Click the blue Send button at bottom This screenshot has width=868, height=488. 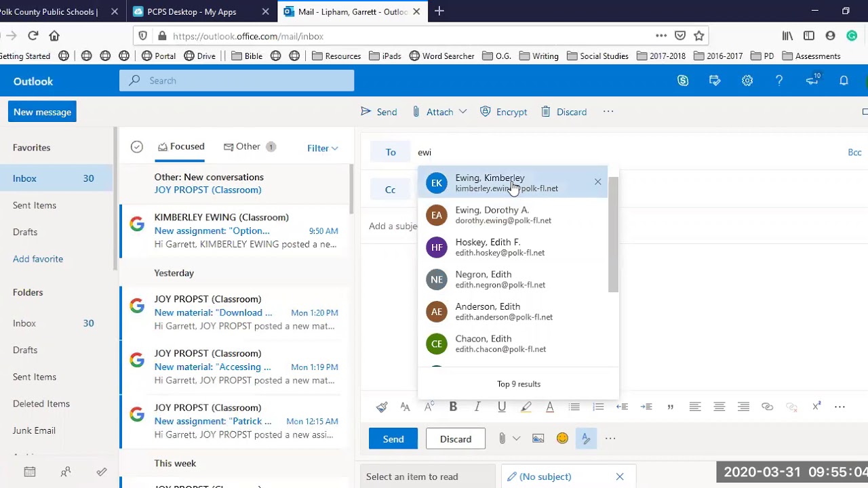(393, 439)
